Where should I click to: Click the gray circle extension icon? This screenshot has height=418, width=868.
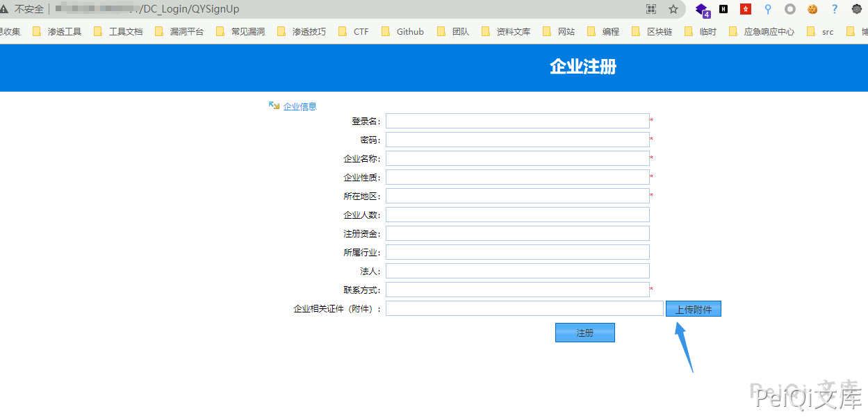click(x=789, y=9)
